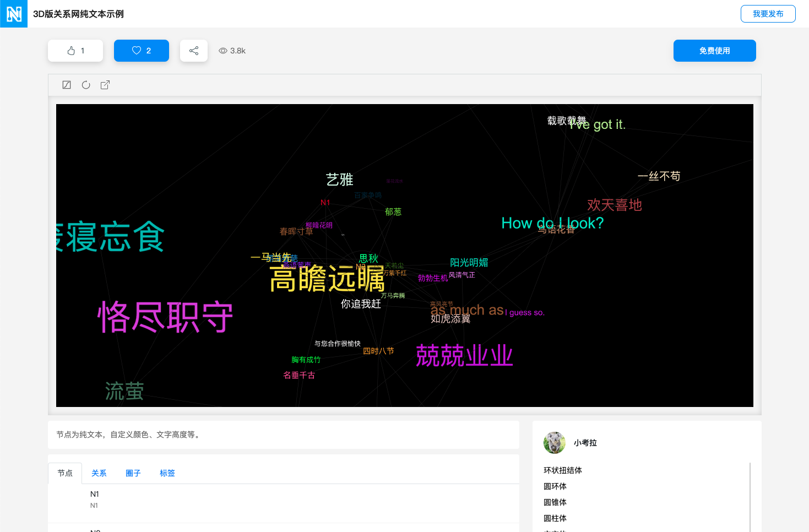Click the N logo icon in header
Image resolution: width=809 pixels, height=532 pixels.
(14, 14)
